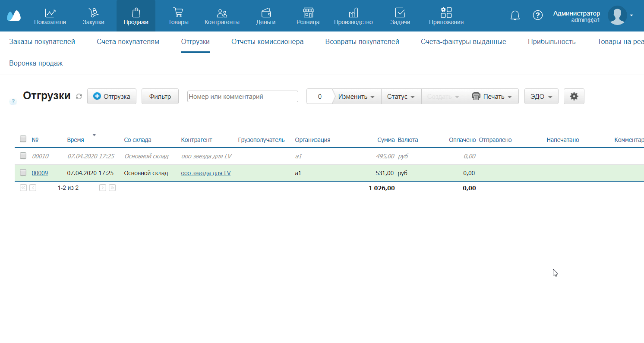The width and height of the screenshot is (644, 343).
Task: Click the Номер или комментарий search field
Action: click(243, 97)
